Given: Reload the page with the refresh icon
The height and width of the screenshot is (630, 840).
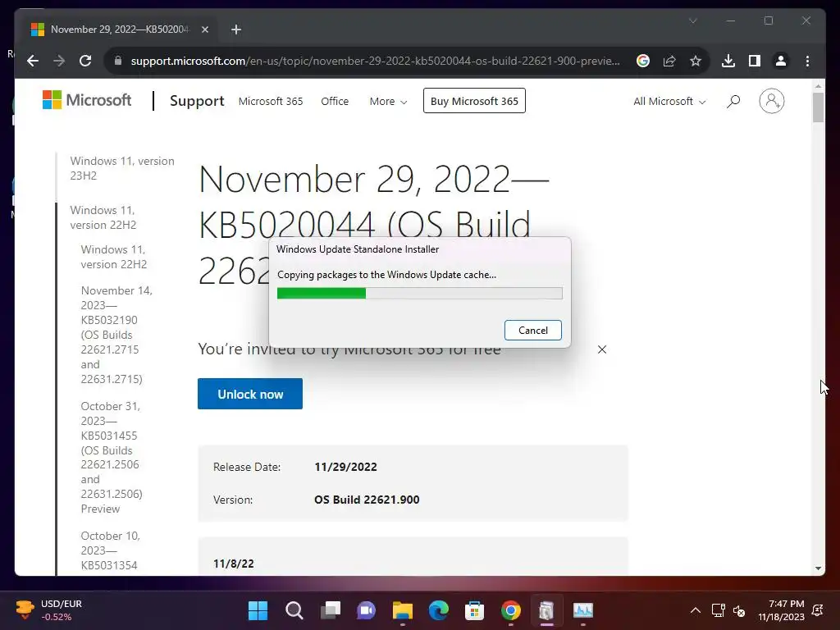Looking at the screenshot, I should click(85, 61).
